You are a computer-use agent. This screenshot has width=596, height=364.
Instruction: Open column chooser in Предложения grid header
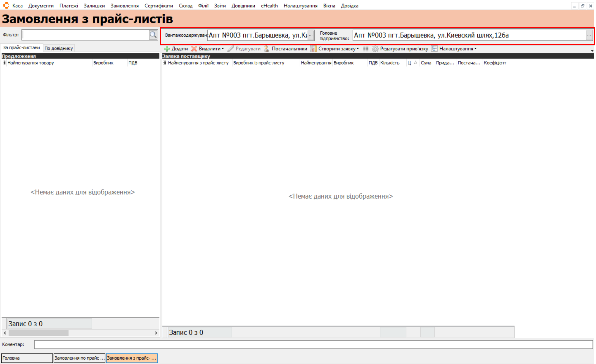tap(4, 63)
